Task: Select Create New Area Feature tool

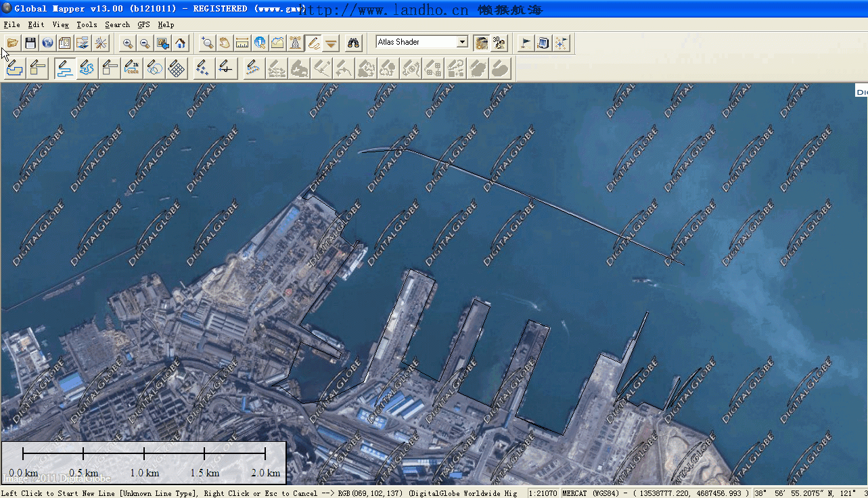Action: [15, 68]
